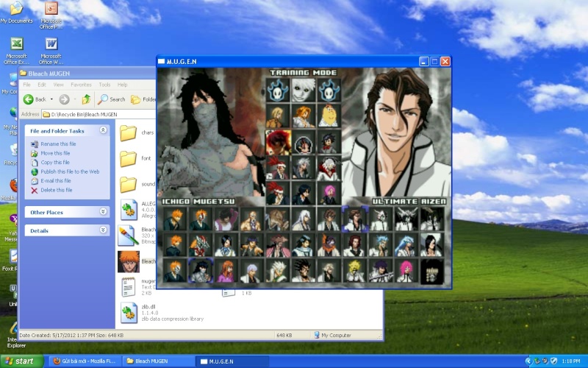Choose short white spiky hair with green sash
This screenshot has width=588, height=368.
click(x=278, y=271)
